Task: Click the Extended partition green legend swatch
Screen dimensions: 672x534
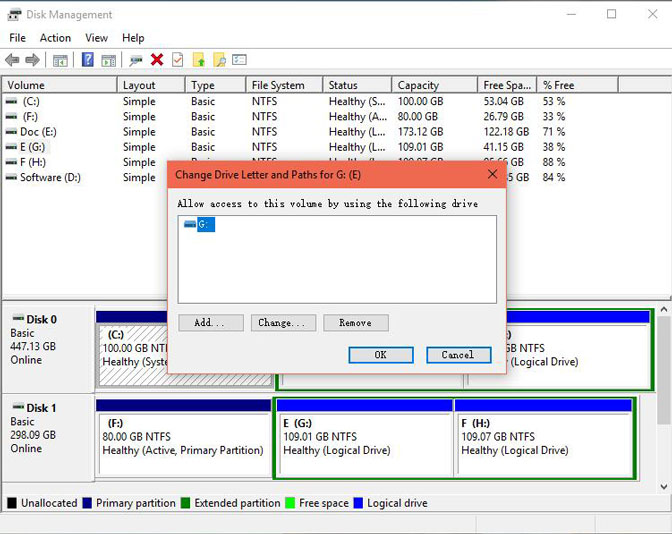Action: (185, 503)
